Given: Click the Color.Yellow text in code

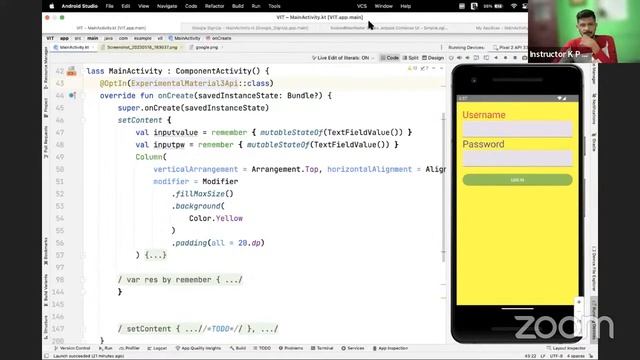Looking at the screenshot, I should (x=216, y=218).
